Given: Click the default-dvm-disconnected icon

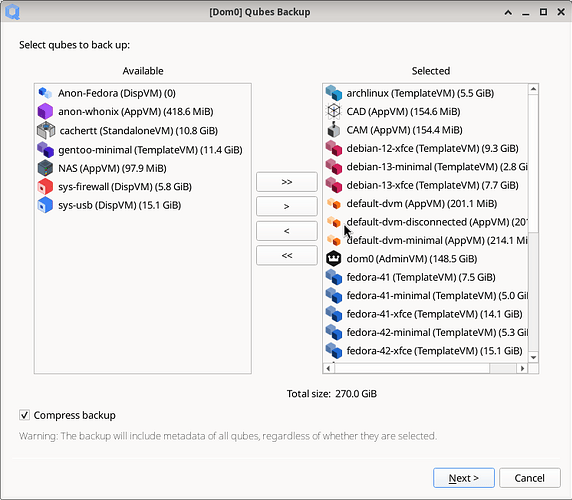Looking at the screenshot, I should click(x=333, y=222).
